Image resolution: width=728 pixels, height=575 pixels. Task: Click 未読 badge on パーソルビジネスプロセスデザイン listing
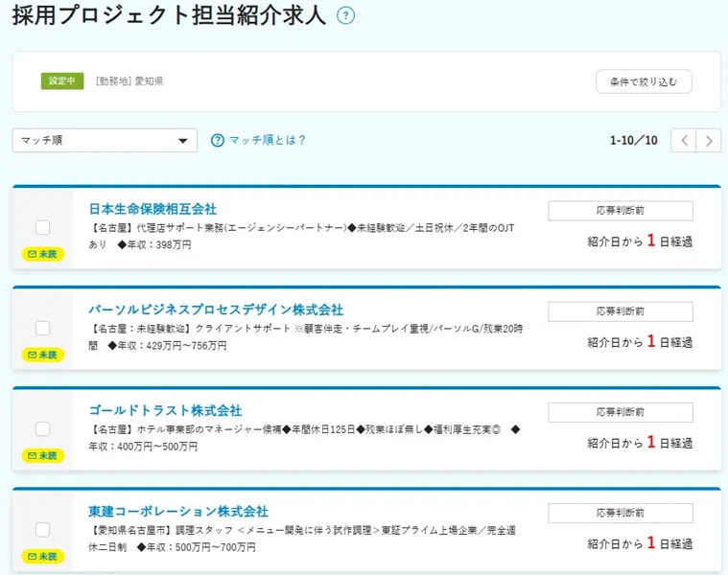coord(42,355)
